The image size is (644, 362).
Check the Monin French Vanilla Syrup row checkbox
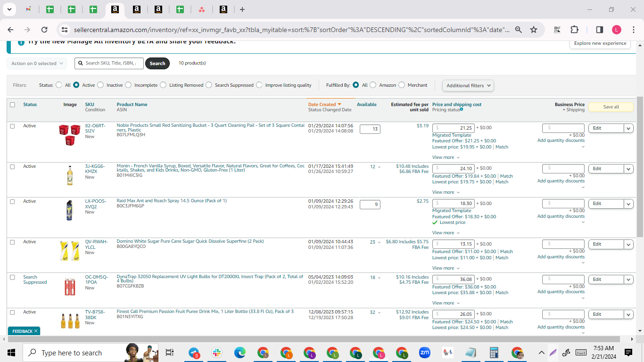pyautogui.click(x=12, y=167)
